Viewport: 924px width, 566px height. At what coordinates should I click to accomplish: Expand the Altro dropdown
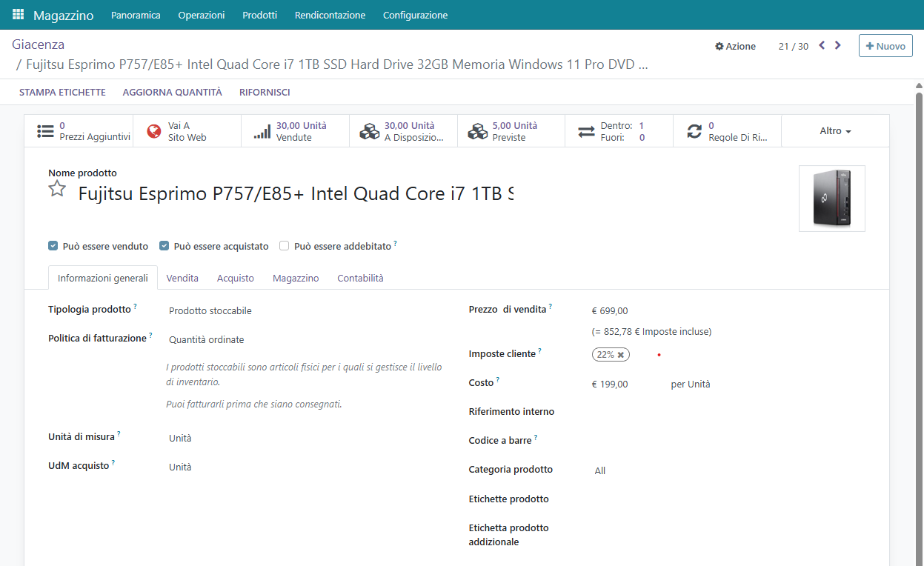point(835,131)
